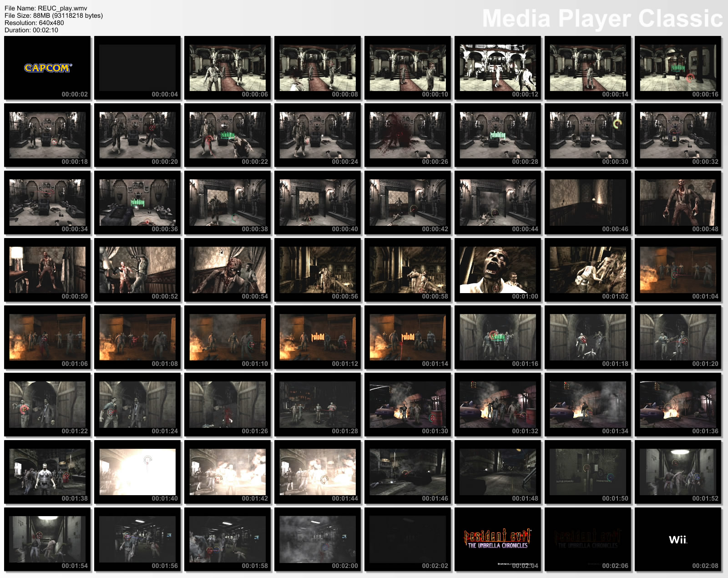Open the reloading frame at 00:00:22

point(227,135)
